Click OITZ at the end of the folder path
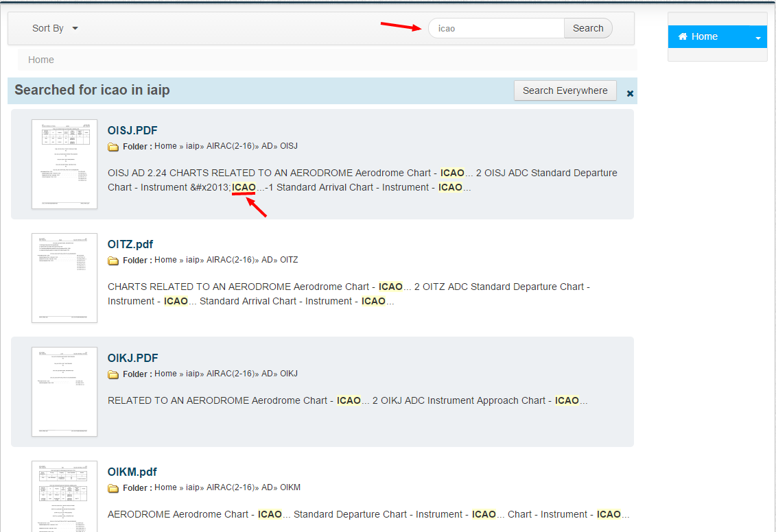 coord(289,260)
